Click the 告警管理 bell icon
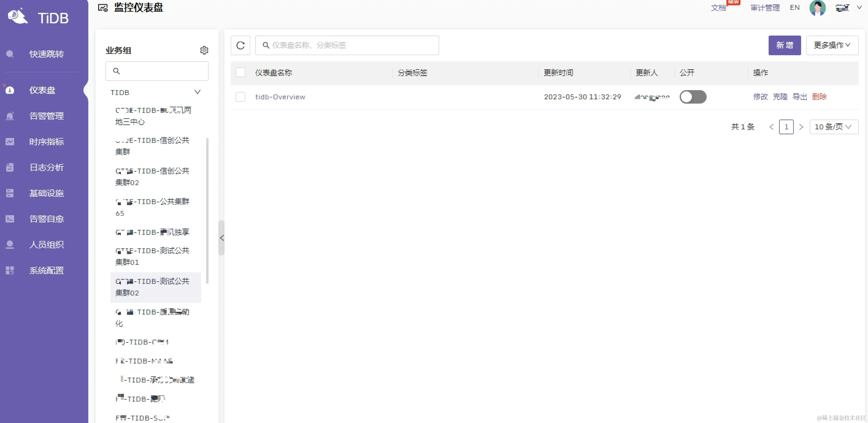 coord(10,116)
